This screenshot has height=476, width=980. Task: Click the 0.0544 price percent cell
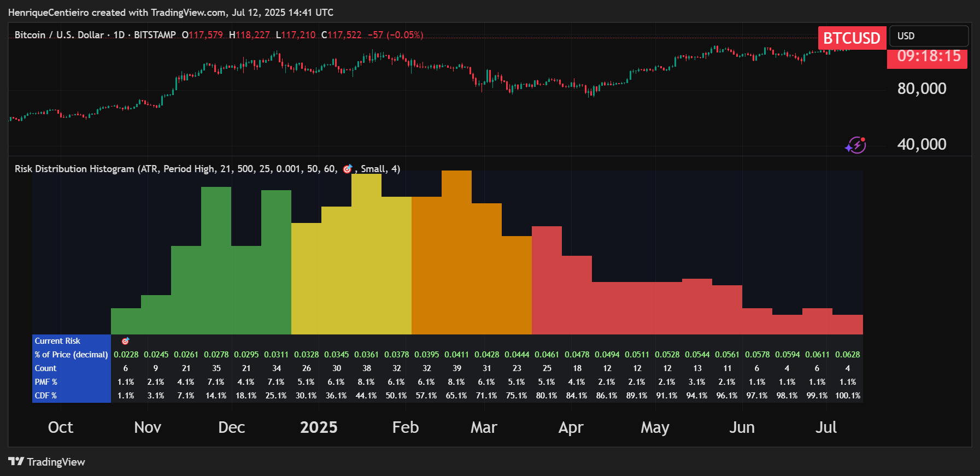click(697, 355)
